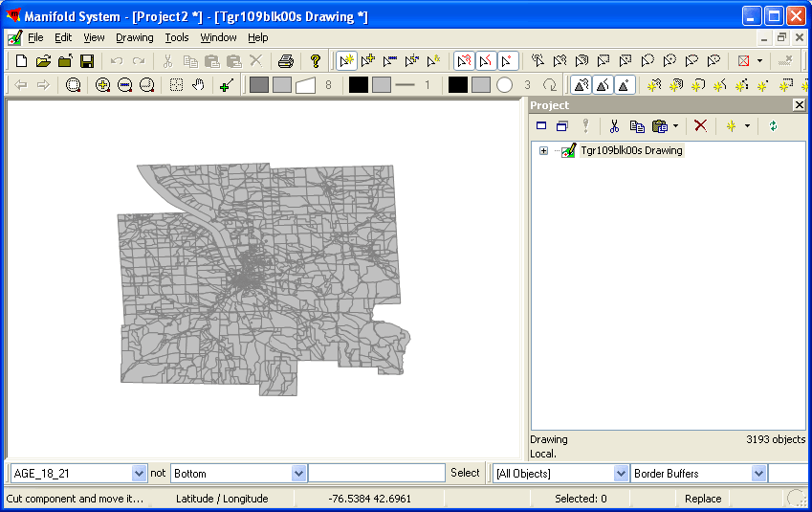Click the Open folder icon in toolbar

[x=43, y=61]
